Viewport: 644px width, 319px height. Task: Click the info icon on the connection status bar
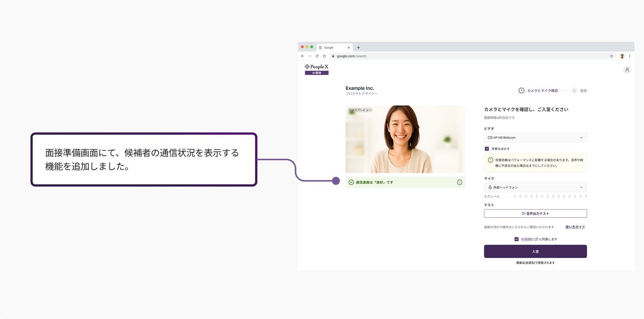460,182
